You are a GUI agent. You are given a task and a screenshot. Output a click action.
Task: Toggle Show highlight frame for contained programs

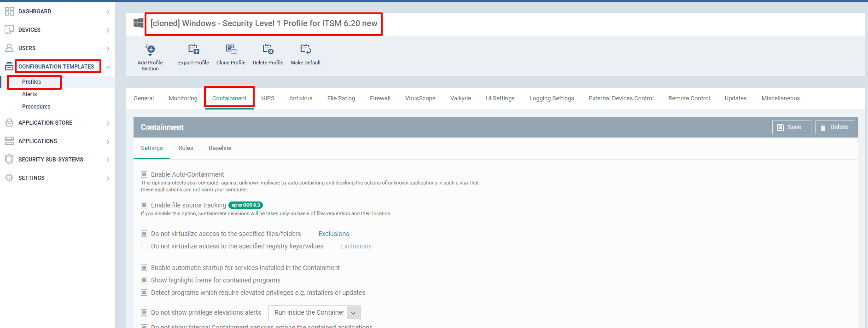pyautogui.click(x=144, y=280)
